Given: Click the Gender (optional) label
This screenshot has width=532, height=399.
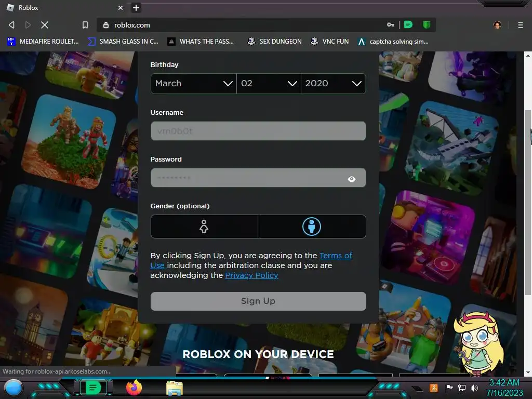Looking at the screenshot, I should click(x=180, y=206).
